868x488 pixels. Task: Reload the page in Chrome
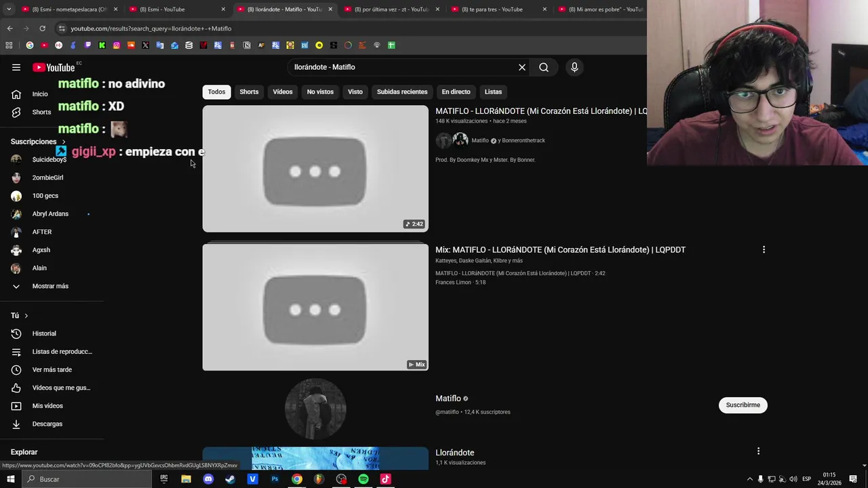pyautogui.click(x=42, y=28)
